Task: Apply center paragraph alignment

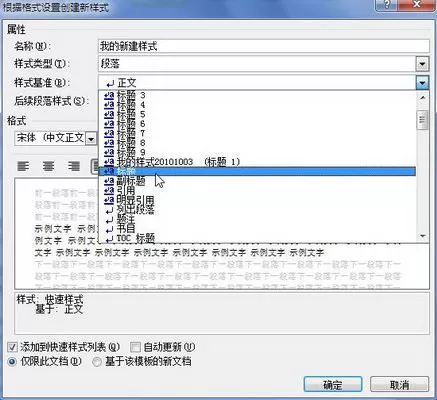Action: 48,166
